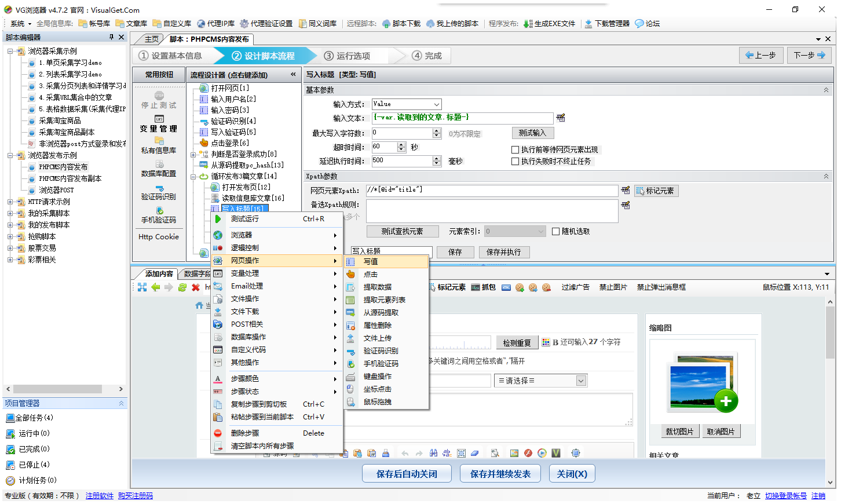Viewport: 841px width, 504px height.
Task: Click the 测试输入 button
Action: (x=533, y=133)
